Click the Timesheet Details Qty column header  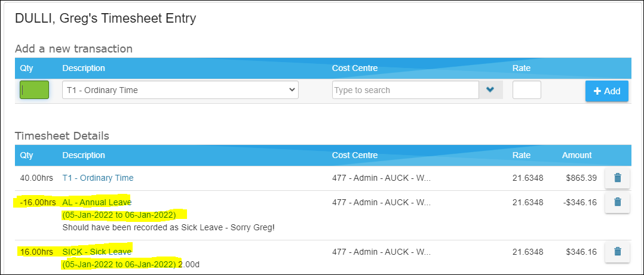click(26, 155)
